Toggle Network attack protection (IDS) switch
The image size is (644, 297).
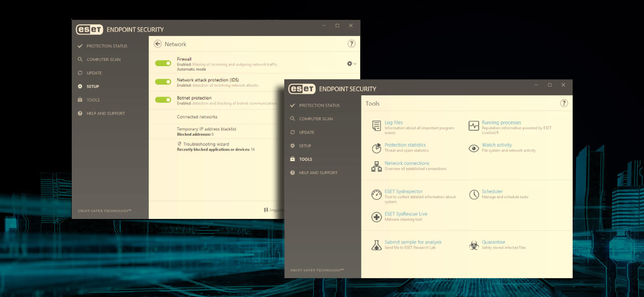click(163, 82)
